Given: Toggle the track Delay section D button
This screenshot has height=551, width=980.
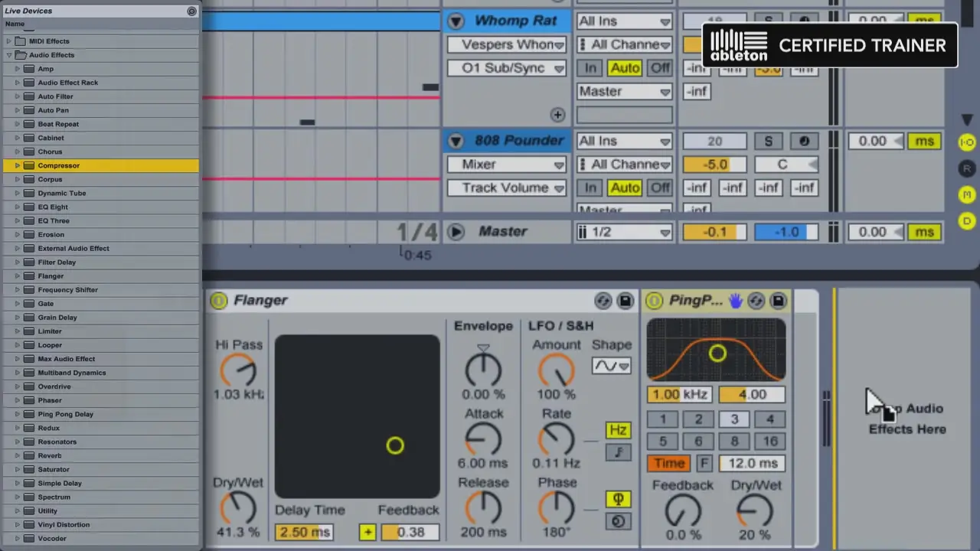Looking at the screenshot, I should tap(967, 221).
